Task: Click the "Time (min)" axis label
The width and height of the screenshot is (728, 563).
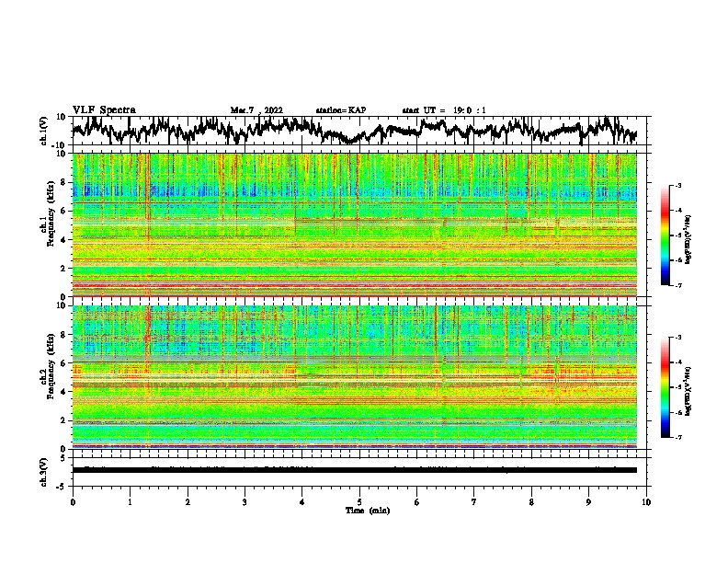Action: pos(368,511)
